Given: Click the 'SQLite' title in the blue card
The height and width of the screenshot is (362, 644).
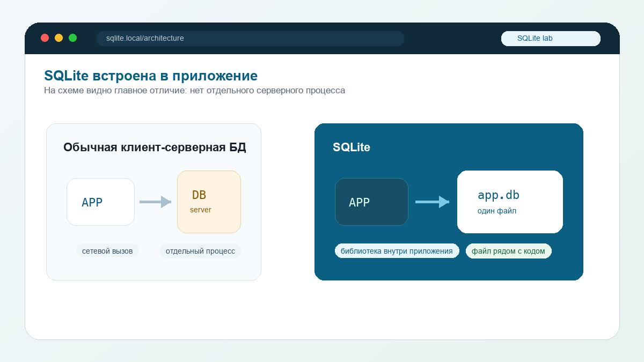Looking at the screenshot, I should pos(352,147).
